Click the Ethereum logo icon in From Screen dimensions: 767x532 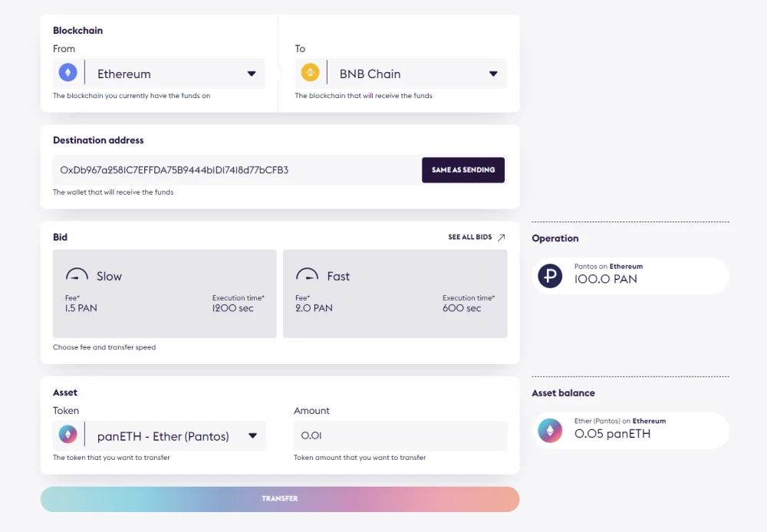coord(68,73)
